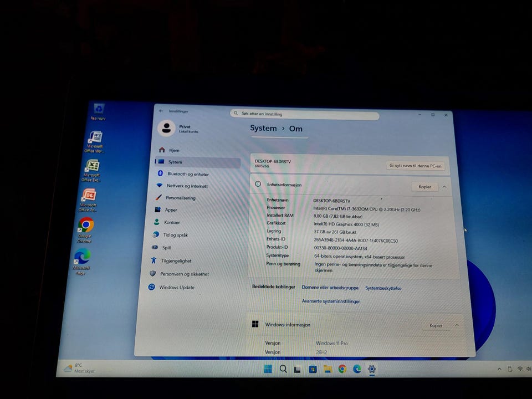Viewport: 532px width, 399px height.
Task: Open Tilgjengelighet settings
Action: (x=191, y=260)
